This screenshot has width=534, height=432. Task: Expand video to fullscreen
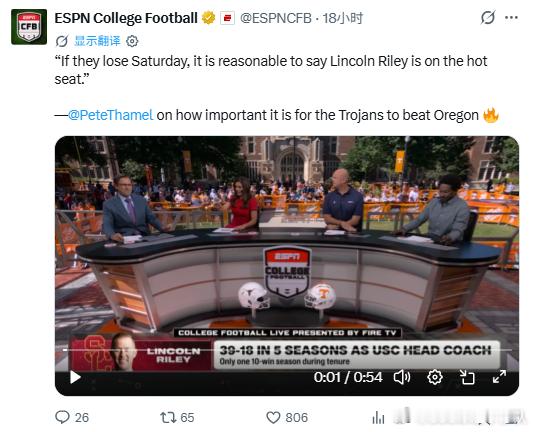pos(499,377)
